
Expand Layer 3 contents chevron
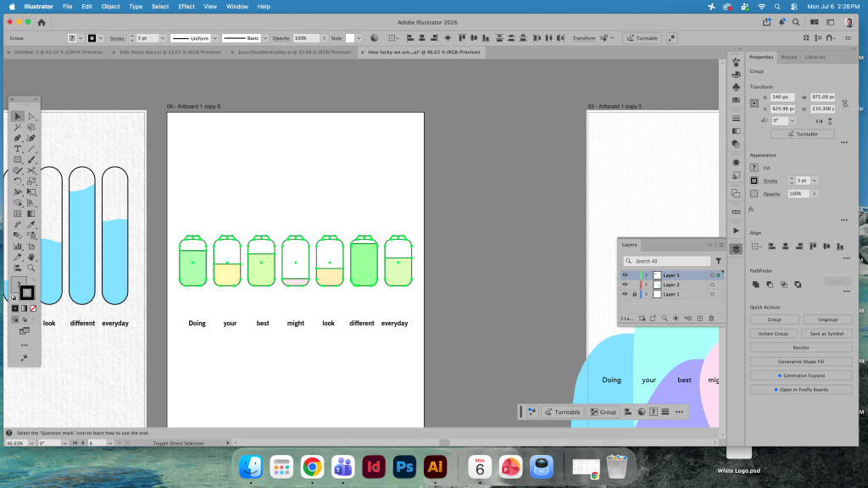click(x=646, y=275)
